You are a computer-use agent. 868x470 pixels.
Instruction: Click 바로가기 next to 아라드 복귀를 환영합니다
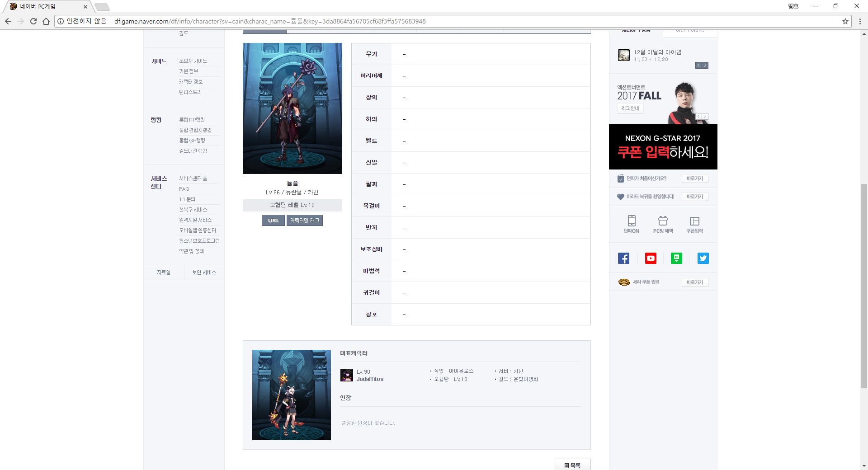[x=695, y=197]
